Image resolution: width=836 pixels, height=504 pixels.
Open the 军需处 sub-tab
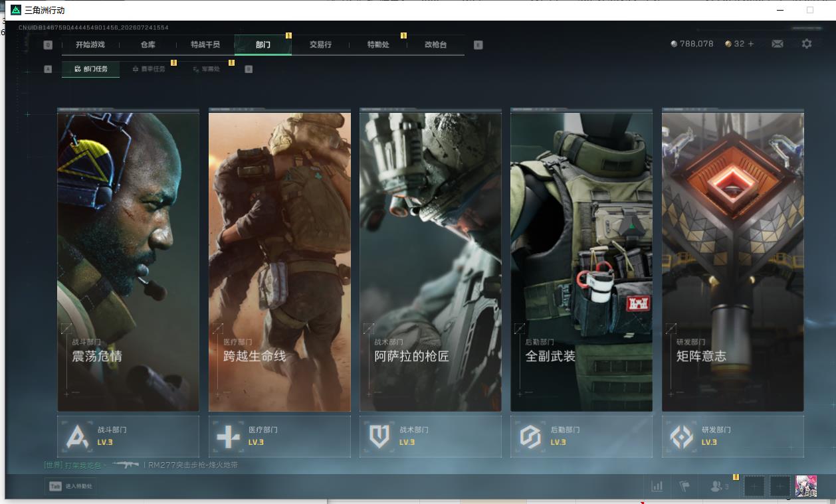pos(206,69)
